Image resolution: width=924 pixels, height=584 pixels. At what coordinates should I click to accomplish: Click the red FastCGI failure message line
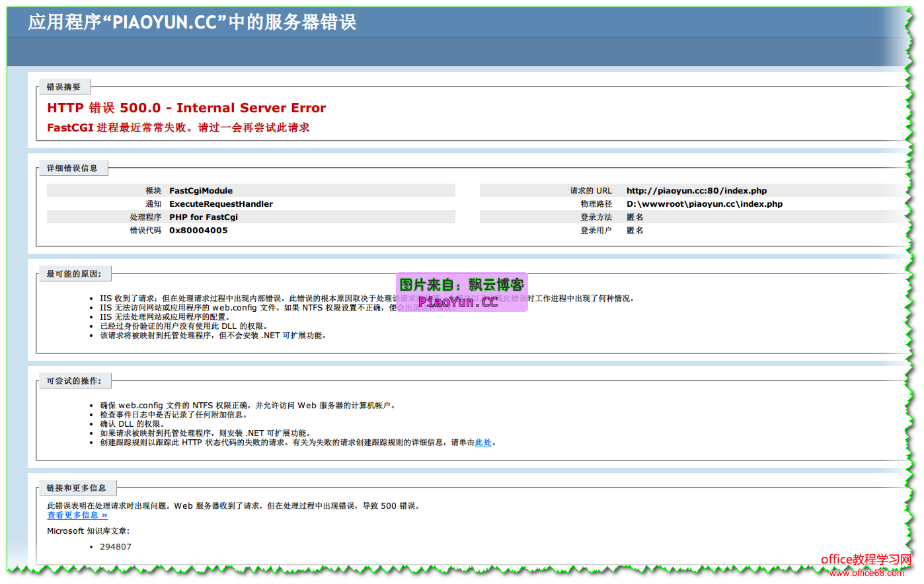click(178, 128)
